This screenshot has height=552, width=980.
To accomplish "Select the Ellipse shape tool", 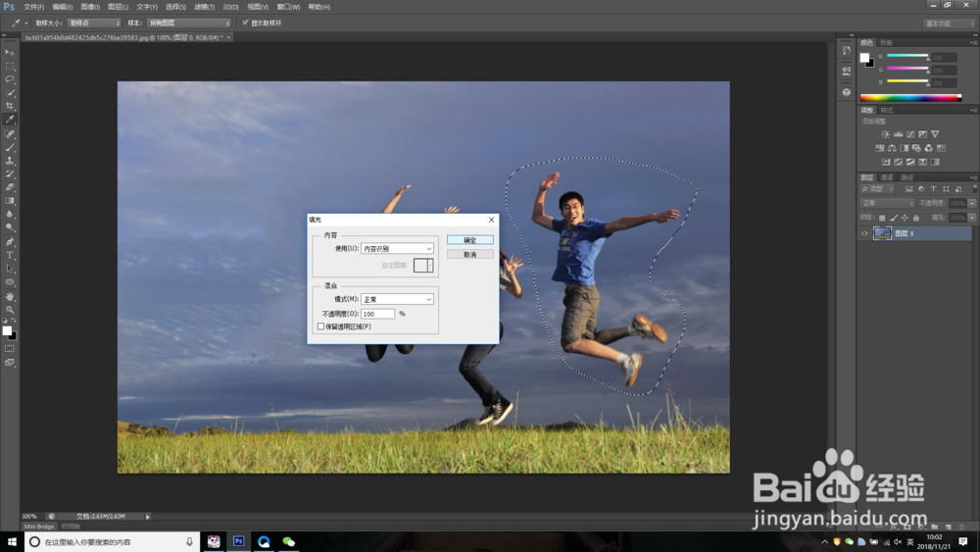I will tap(10, 282).
